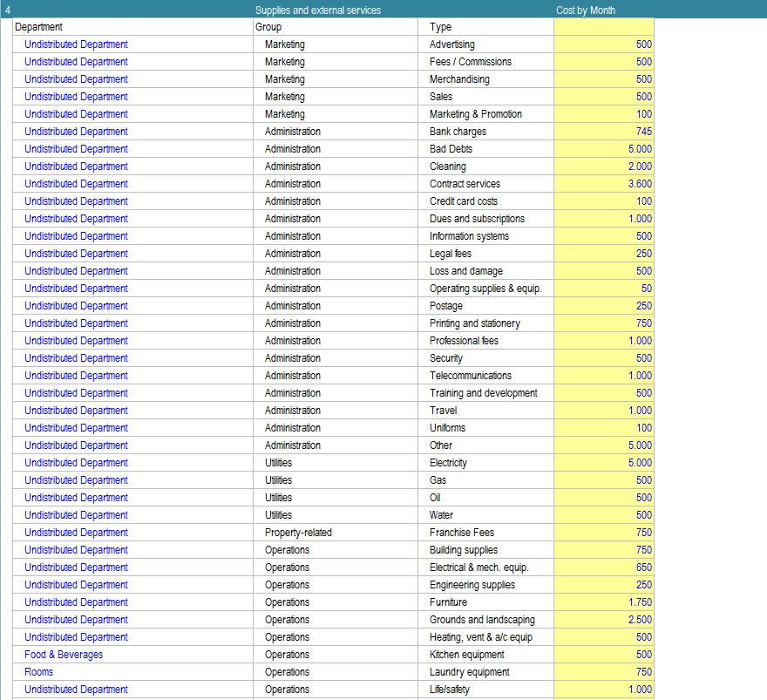Select the Group column header cell
The image size is (767, 700).
pyautogui.click(x=335, y=27)
